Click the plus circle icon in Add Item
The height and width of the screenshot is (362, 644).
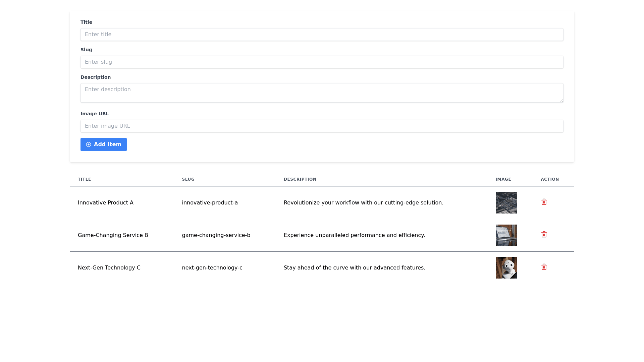click(x=89, y=144)
